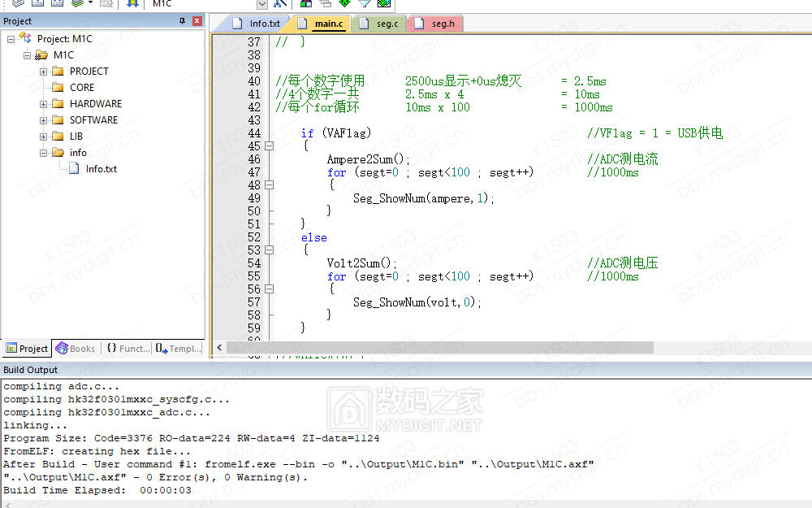Image resolution: width=812 pixels, height=508 pixels.
Task: Click the Rebuild all target files icon
Action: pos(57,3)
